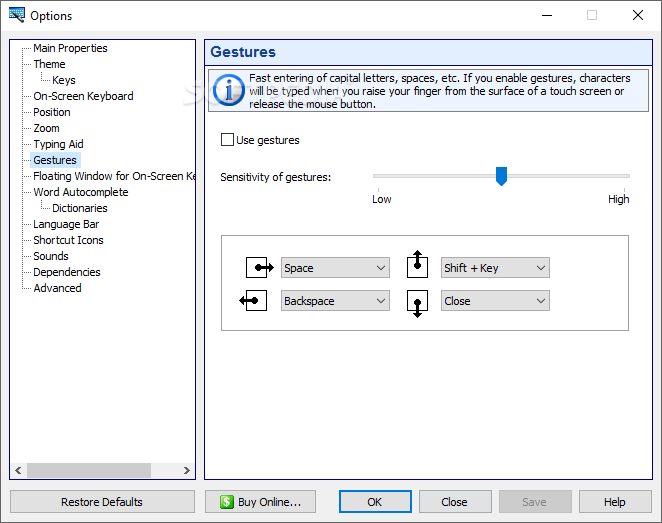Minimize the Options window
Image resolution: width=662 pixels, height=523 pixels.
point(547,16)
